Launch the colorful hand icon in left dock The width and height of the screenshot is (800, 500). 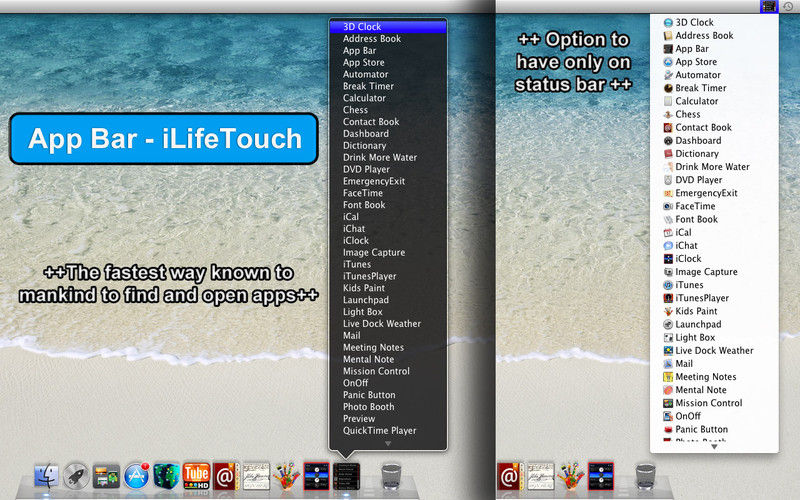(286, 476)
